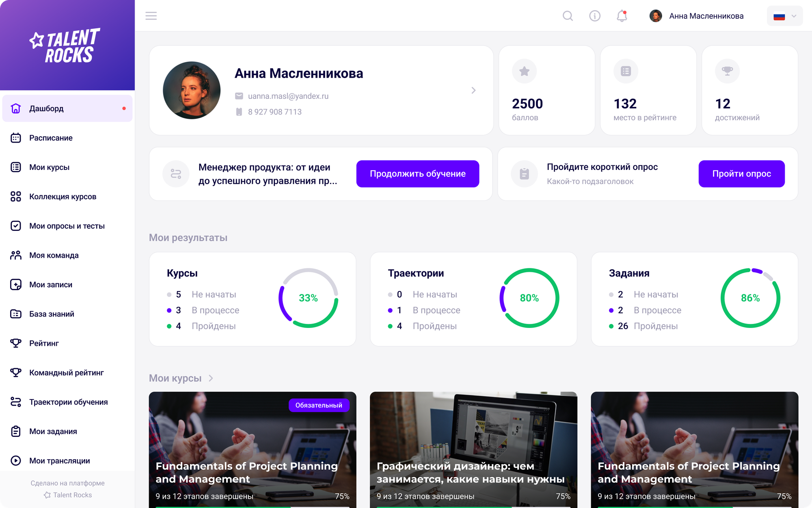This screenshot has width=812, height=508.
Task: Click the survey clipboard icon
Action: tap(524, 174)
